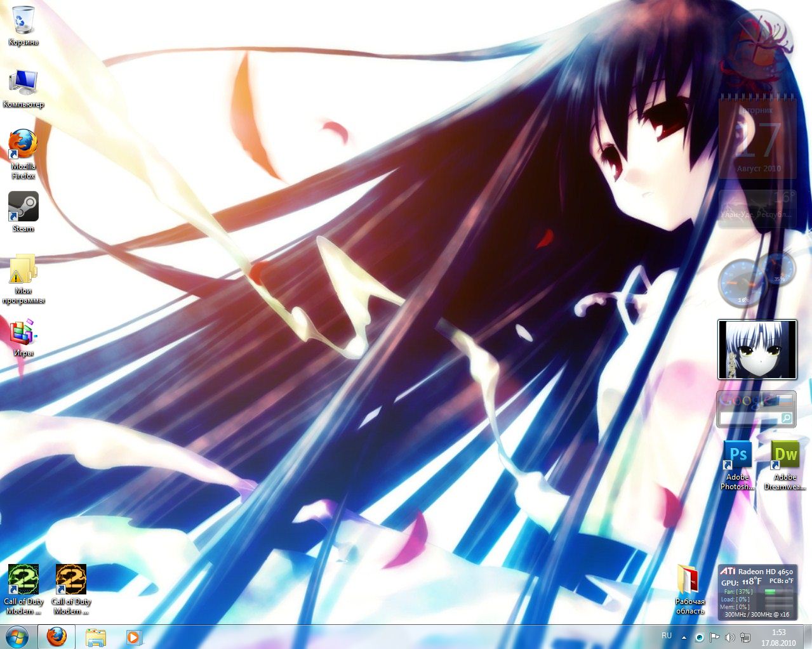The image size is (812, 649).
Task: Open Windows Media Player from the taskbar
Action: 133,636
